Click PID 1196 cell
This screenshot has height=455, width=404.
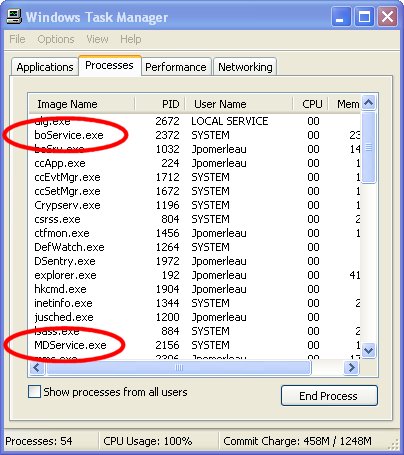[x=168, y=205]
